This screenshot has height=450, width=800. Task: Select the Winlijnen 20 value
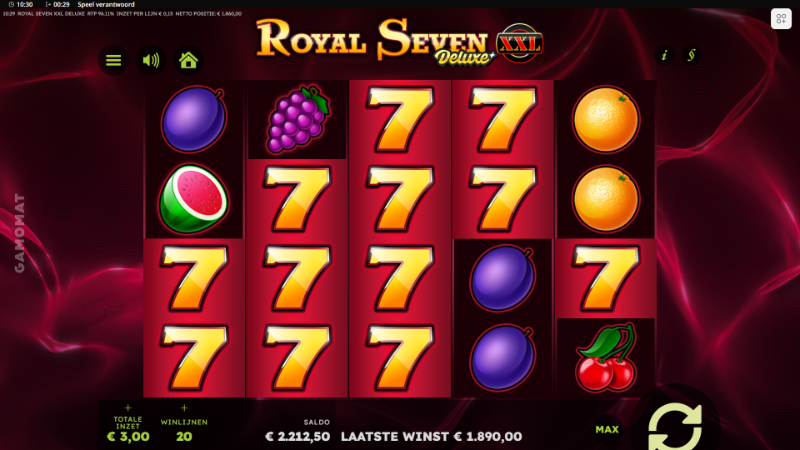(184, 437)
